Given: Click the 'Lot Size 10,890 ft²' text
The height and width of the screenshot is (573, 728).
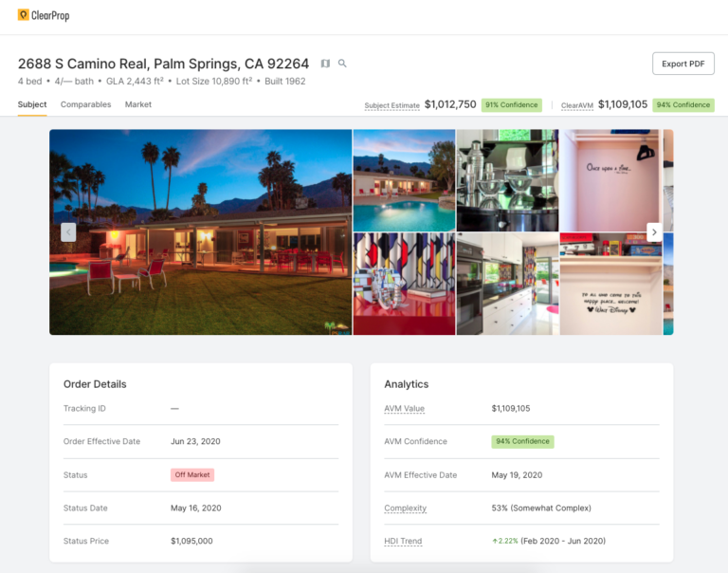Looking at the screenshot, I should tap(214, 82).
